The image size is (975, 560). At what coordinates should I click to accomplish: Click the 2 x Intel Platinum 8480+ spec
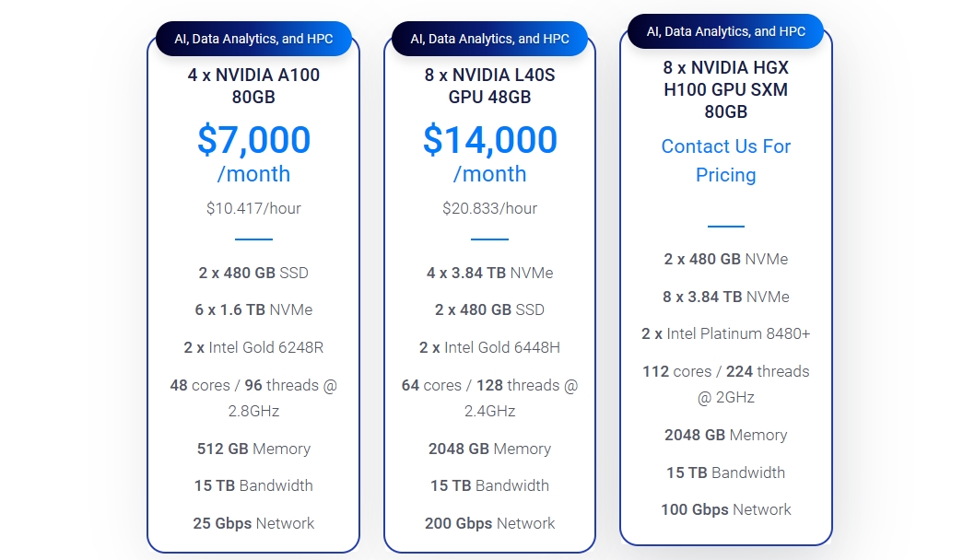tap(725, 333)
